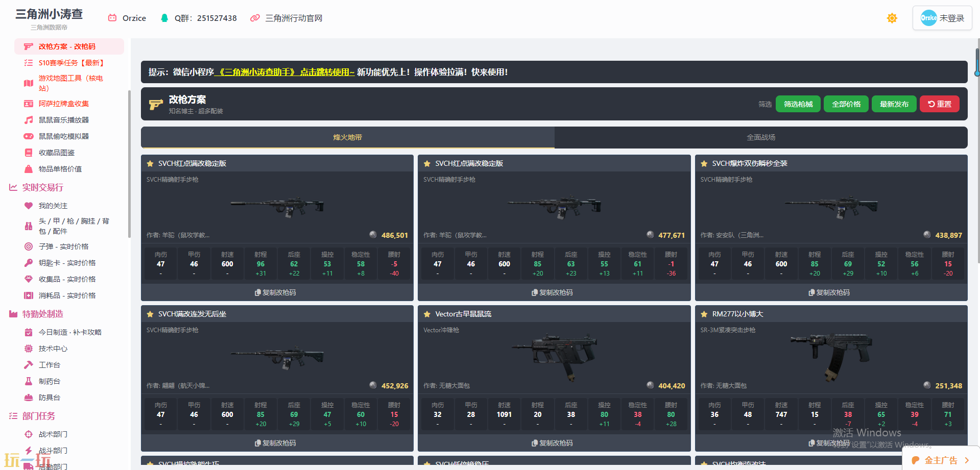Click the chip icon for 技术中心
The width and height of the screenshot is (980, 470).
pyautogui.click(x=29, y=349)
